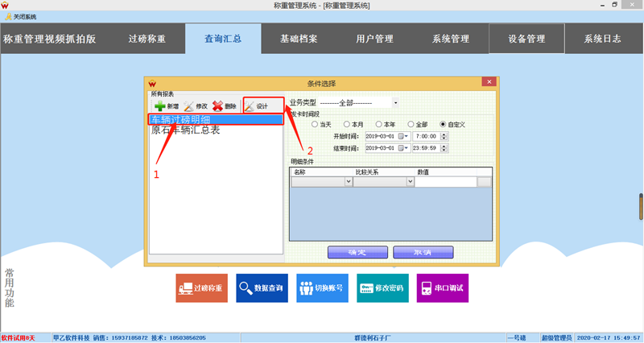Open the 开始时间 start date calendar dropdown
The width and height of the screenshot is (644, 343).
[405, 136]
